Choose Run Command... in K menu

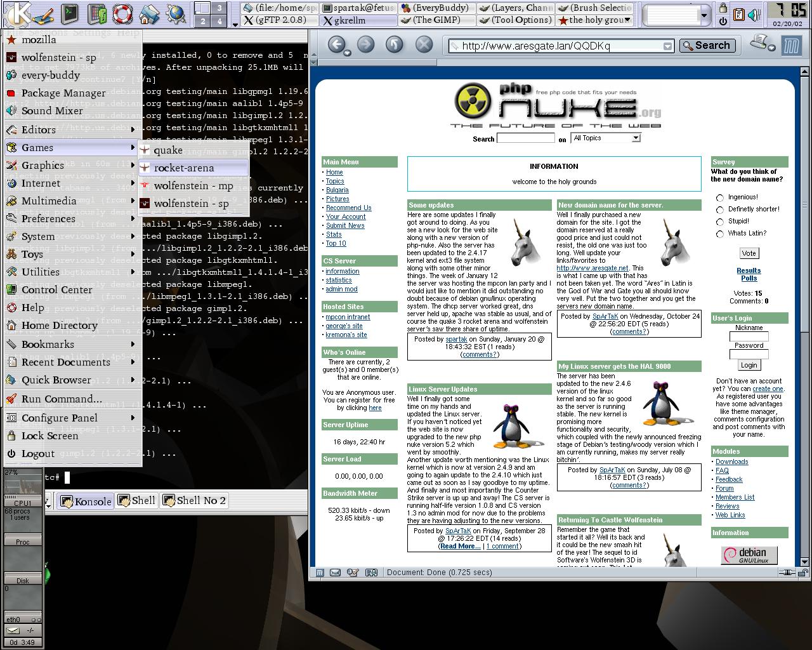click(73, 399)
